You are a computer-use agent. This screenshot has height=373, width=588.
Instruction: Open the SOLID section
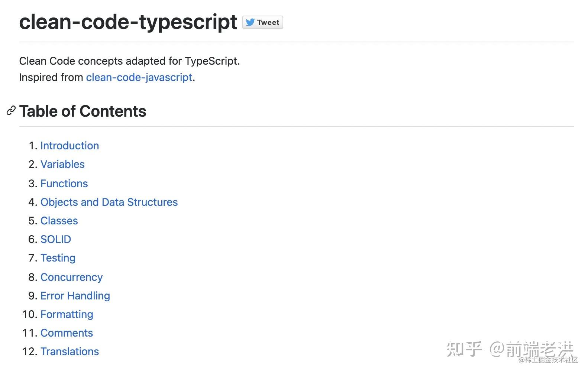click(x=56, y=239)
